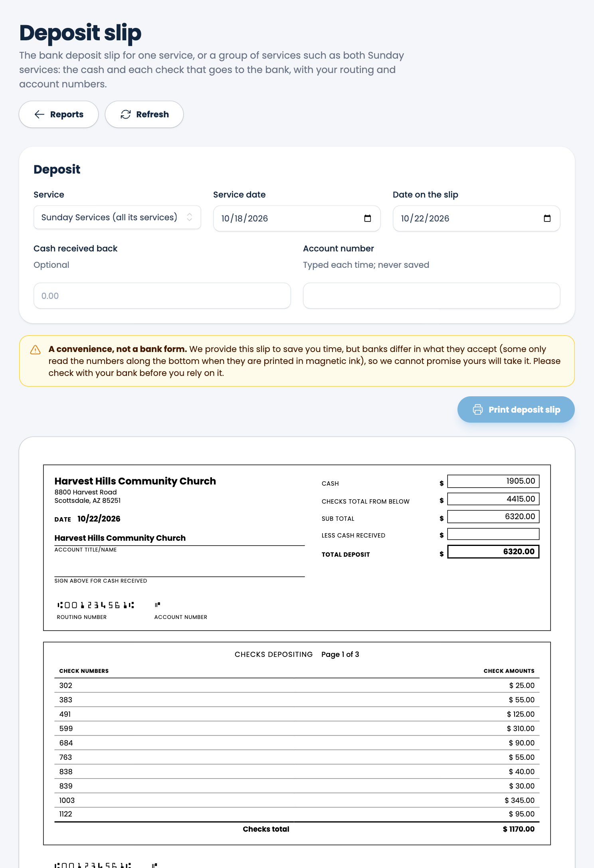Click the printer icon on the Print button

coord(478,409)
